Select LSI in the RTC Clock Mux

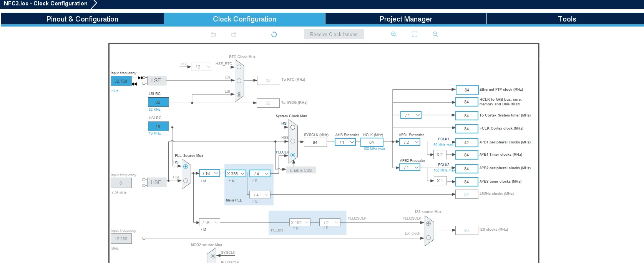coord(239,94)
